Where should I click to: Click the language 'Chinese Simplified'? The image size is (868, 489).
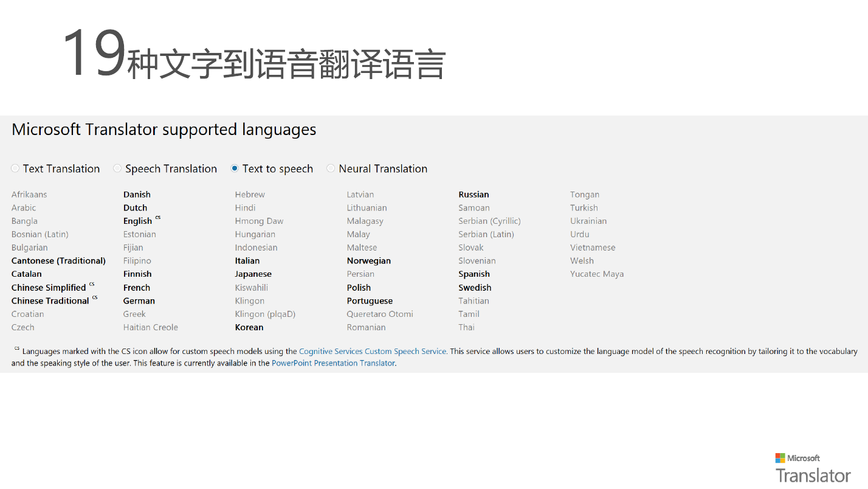point(49,288)
